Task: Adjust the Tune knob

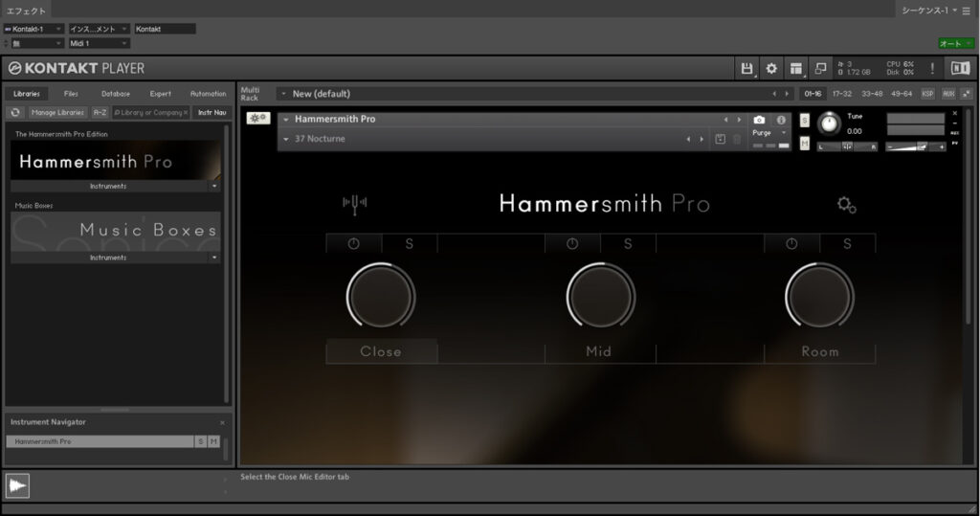Action: tap(829, 123)
